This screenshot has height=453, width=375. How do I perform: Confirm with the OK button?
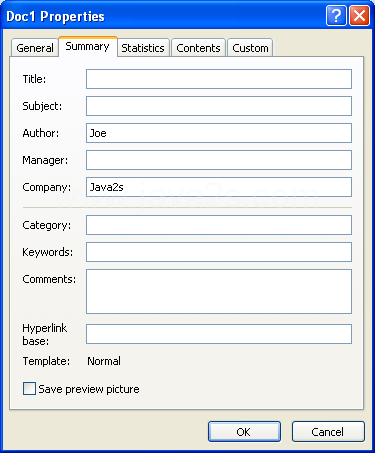tap(244, 432)
